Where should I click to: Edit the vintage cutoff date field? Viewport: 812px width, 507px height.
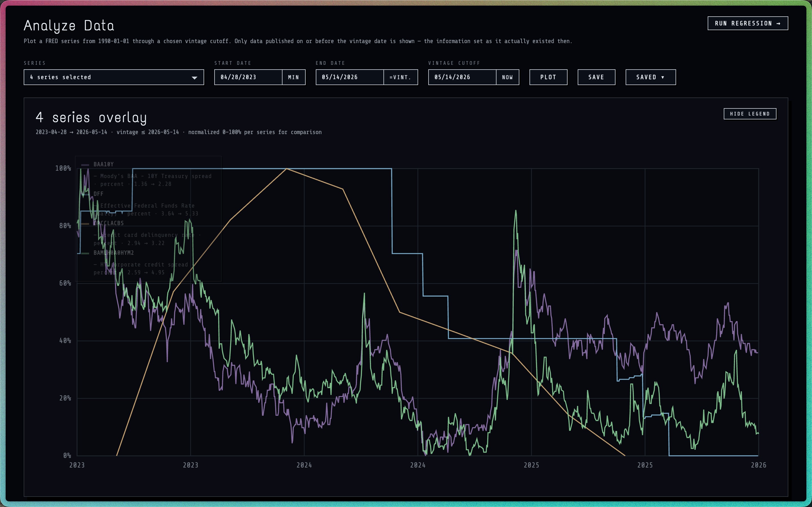click(x=462, y=77)
